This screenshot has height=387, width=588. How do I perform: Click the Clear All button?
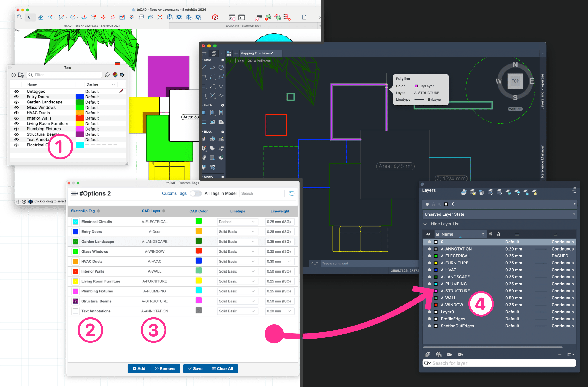coord(223,368)
